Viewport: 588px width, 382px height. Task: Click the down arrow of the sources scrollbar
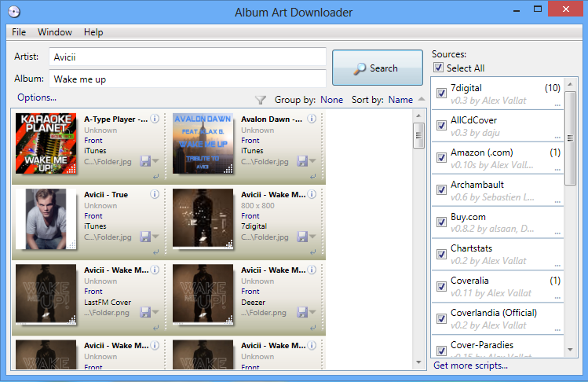pyautogui.click(x=571, y=350)
